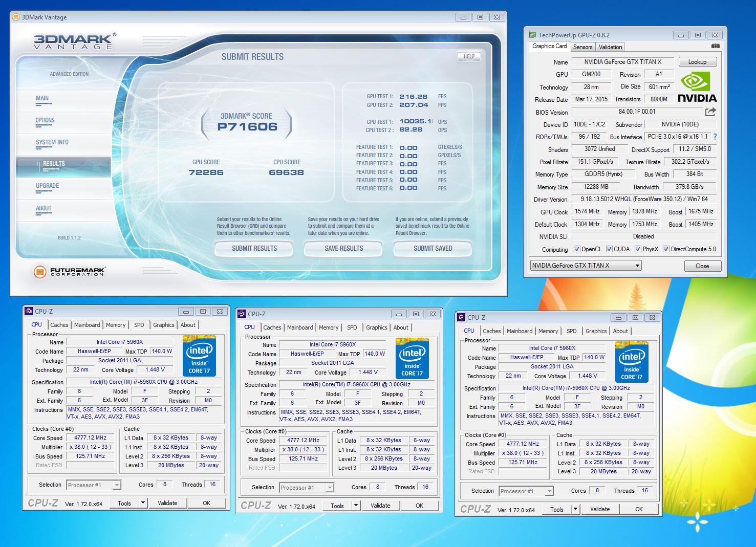Click the Tools button in left CPU-Z
The height and width of the screenshot is (547, 756).
point(124,503)
